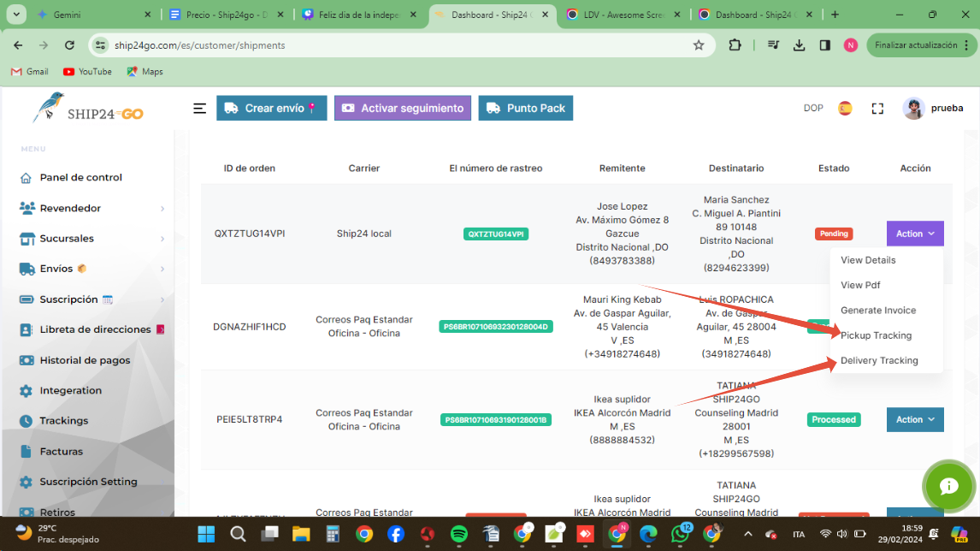Select Pickup Tracking option
The image size is (980, 551).
point(876,335)
